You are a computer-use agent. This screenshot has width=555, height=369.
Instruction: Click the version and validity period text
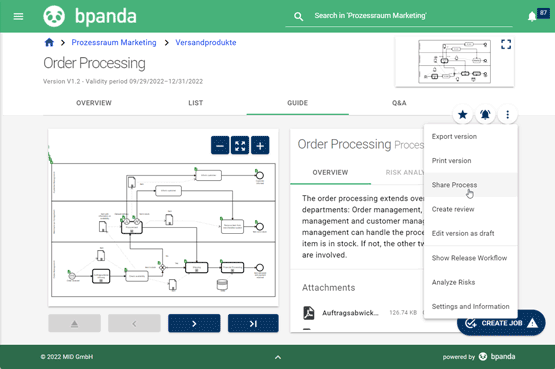(x=123, y=81)
